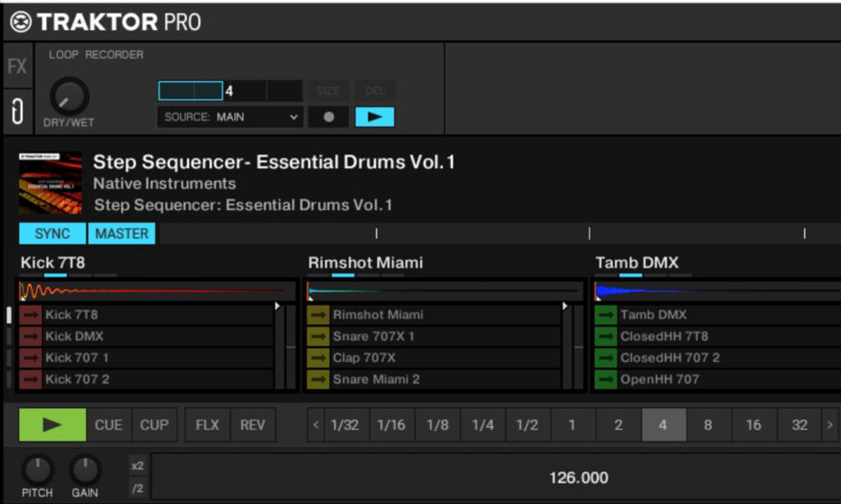841x504 pixels.
Task: Click the green deck play button
Action: click(52, 424)
